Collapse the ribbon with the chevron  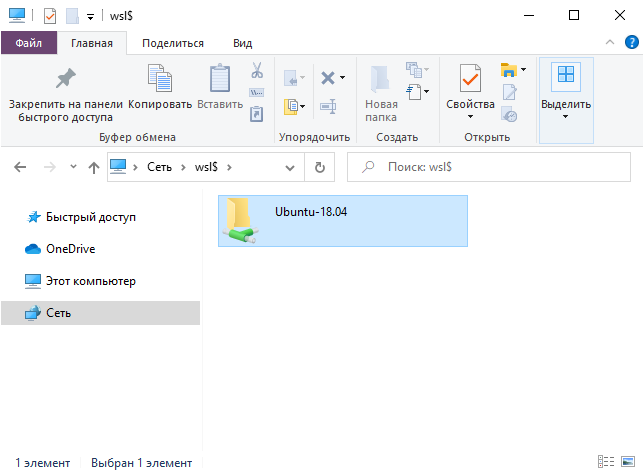point(610,42)
